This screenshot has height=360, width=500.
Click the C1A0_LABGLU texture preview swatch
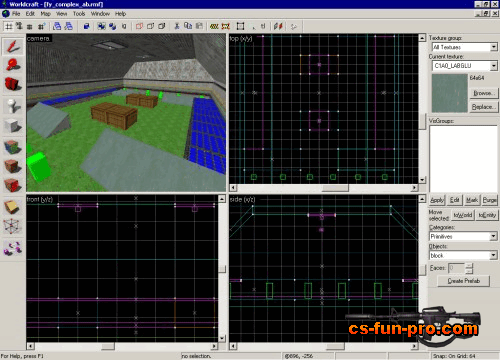(x=449, y=93)
